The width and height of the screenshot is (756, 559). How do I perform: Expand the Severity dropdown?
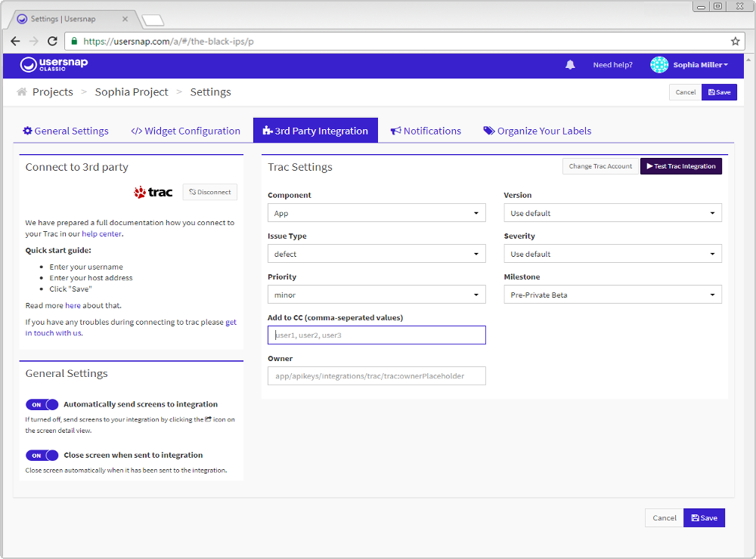[612, 255]
